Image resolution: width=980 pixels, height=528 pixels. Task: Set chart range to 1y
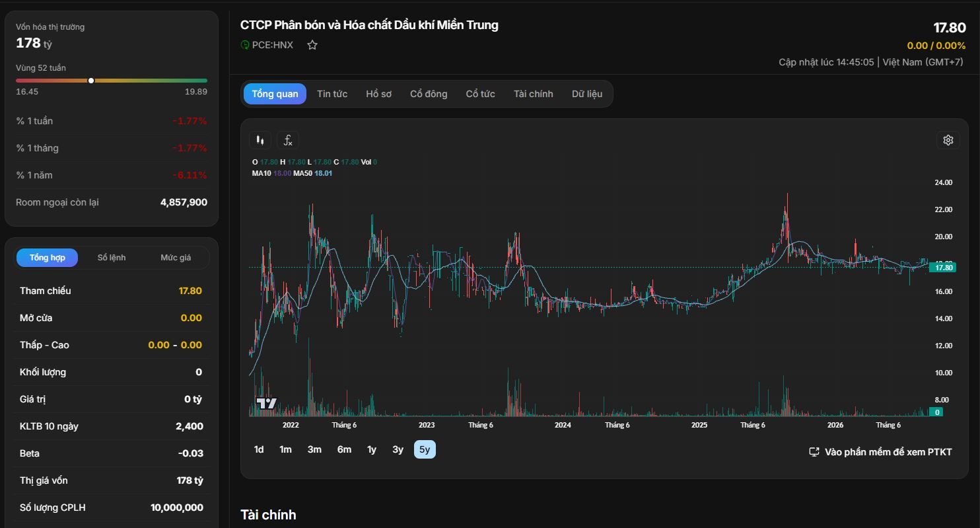tap(372, 449)
